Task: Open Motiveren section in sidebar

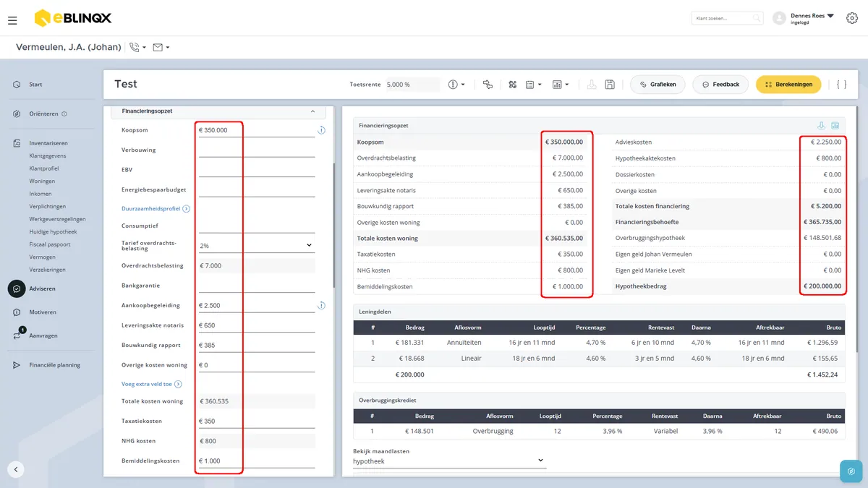Action: coord(43,312)
